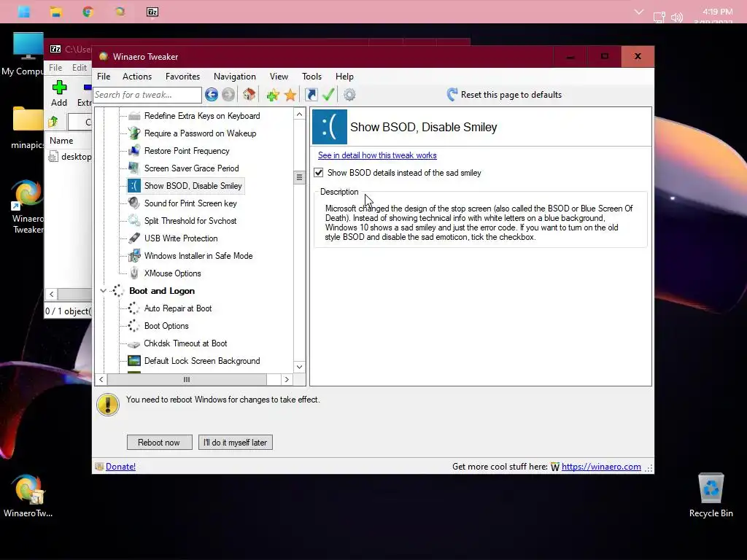The image size is (747, 560).
Task: Open the Tools menu
Action: (x=311, y=76)
